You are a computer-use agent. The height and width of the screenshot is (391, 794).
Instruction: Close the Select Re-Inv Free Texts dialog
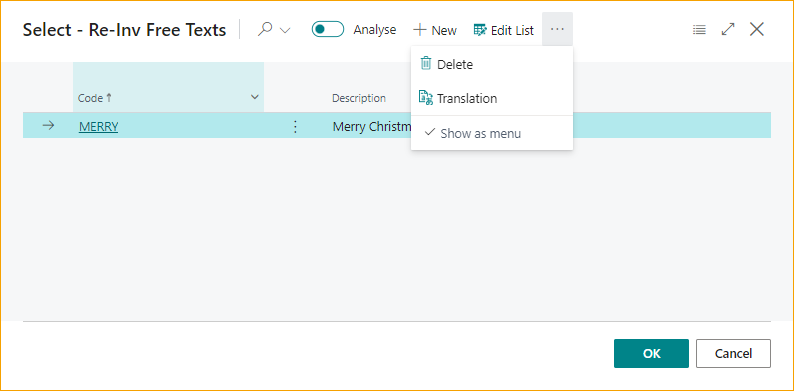click(757, 29)
